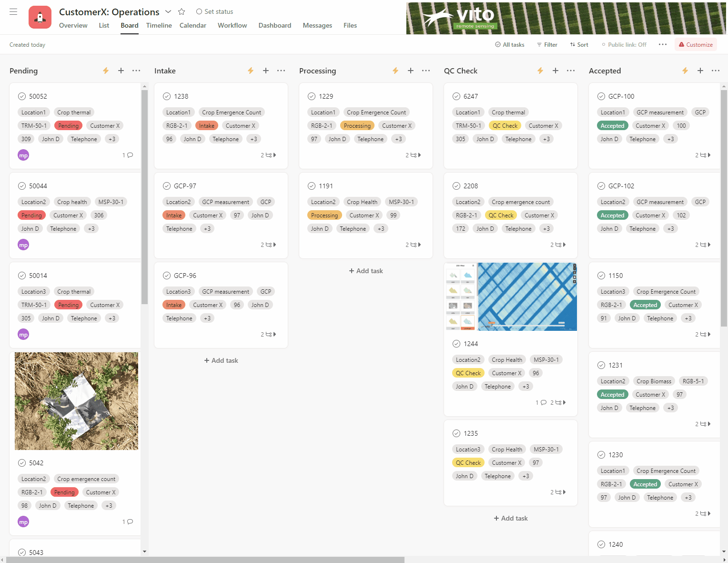Check off task 6247 in QC Check
Image resolution: width=728 pixels, height=563 pixels.
coord(456,96)
